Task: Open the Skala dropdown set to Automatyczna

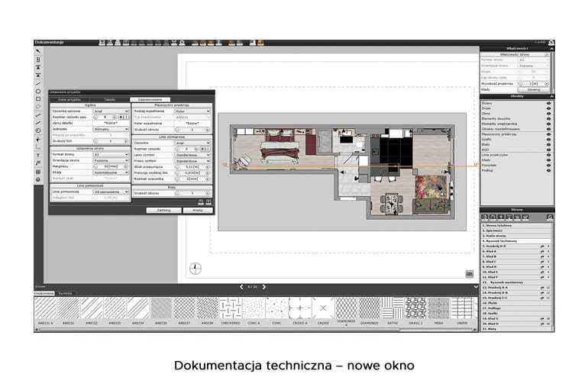Action: tap(111, 172)
